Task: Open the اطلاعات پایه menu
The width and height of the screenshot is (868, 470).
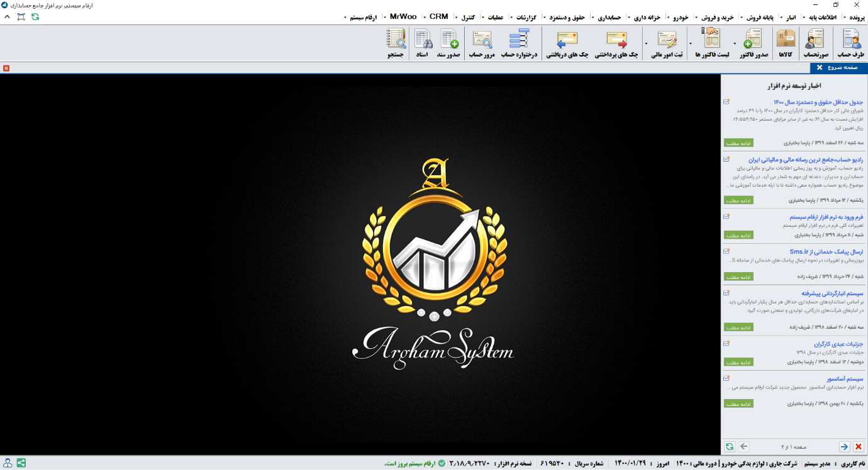Action: tap(819, 17)
